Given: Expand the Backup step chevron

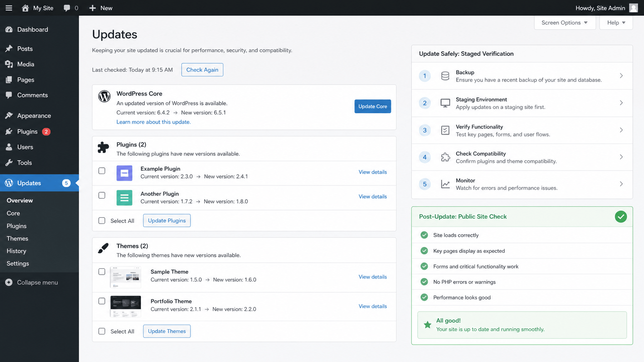Looking at the screenshot, I should [x=621, y=76].
